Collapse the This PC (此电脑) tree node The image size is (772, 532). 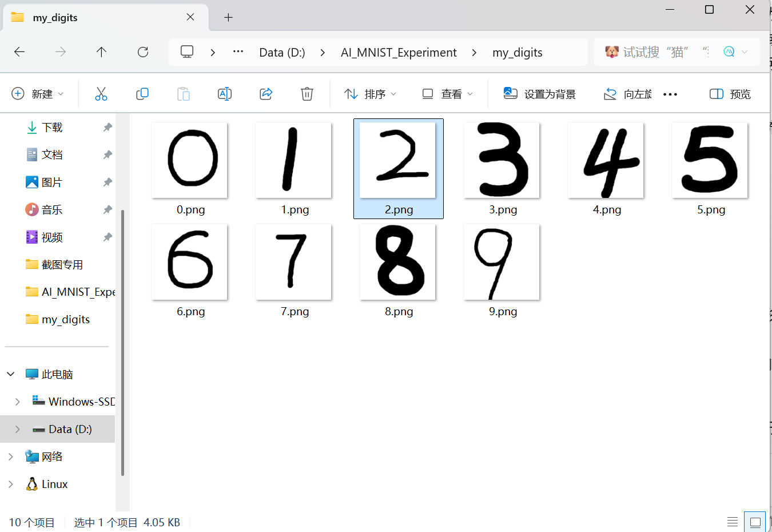11,374
